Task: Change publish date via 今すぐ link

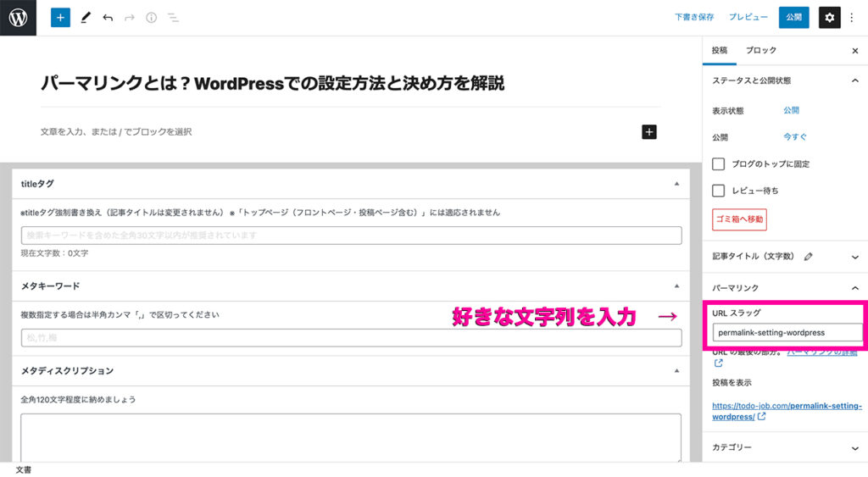Action: pyautogui.click(x=795, y=136)
